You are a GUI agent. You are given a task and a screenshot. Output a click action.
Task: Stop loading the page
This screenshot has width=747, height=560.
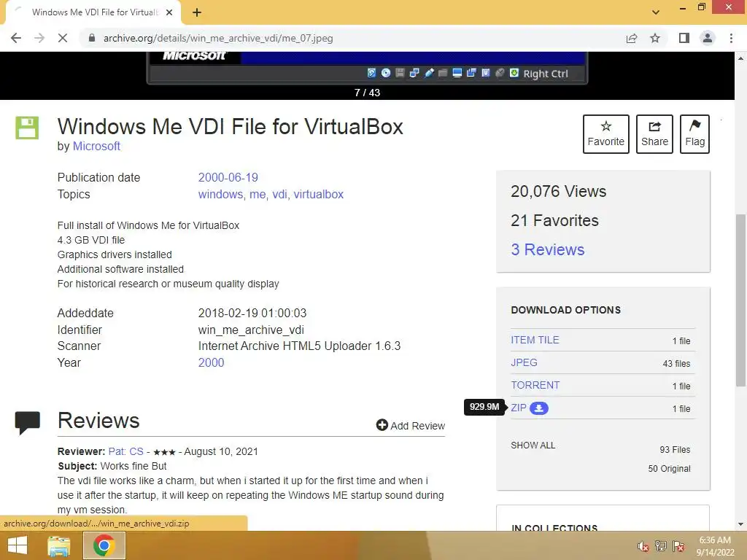point(63,38)
